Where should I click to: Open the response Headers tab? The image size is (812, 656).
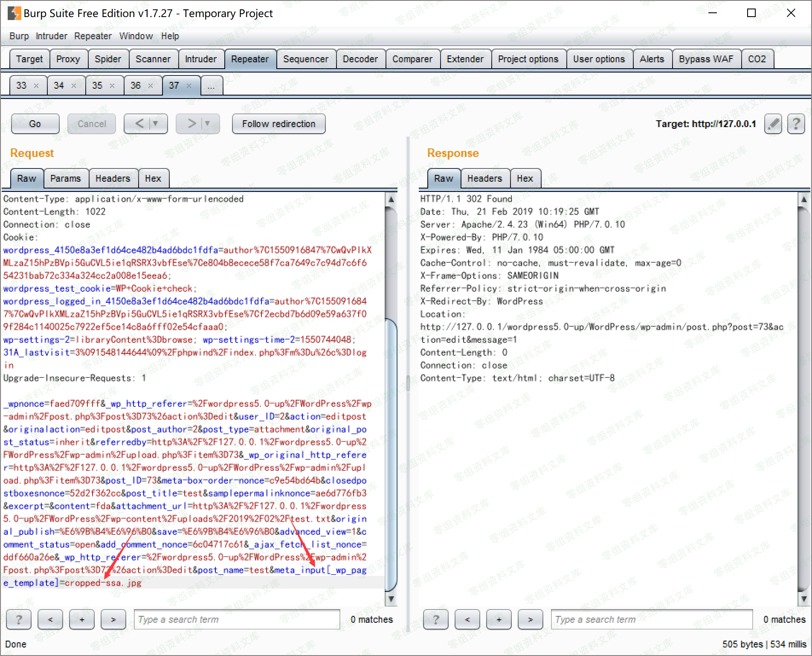pyautogui.click(x=484, y=178)
